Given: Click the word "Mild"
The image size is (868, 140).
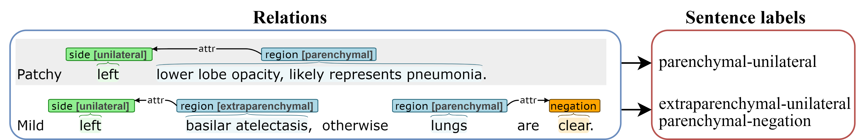Looking at the screenshot, I should click(31, 126).
